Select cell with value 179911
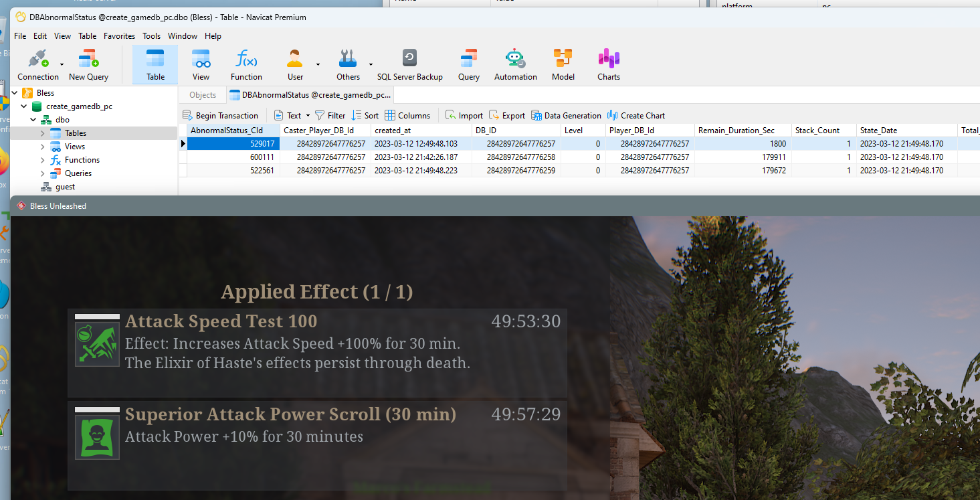Screen dimensions: 980x500 point(743,157)
